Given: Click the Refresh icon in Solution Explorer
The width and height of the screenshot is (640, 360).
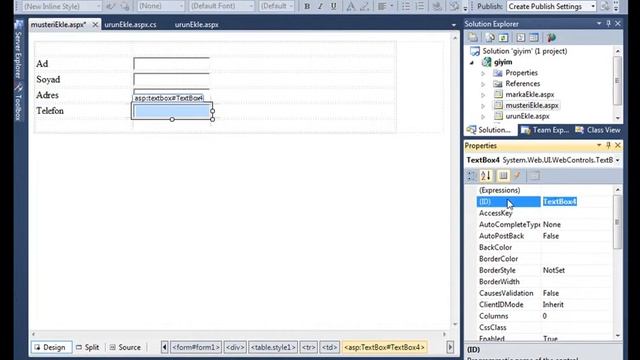Looking at the screenshot, I should 503,38.
